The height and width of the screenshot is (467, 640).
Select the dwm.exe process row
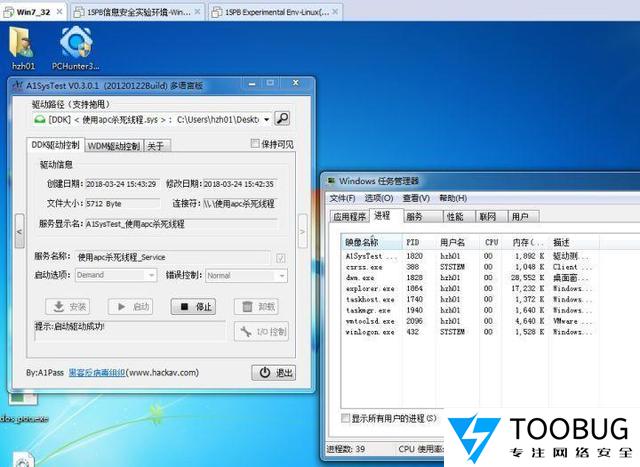point(469,278)
